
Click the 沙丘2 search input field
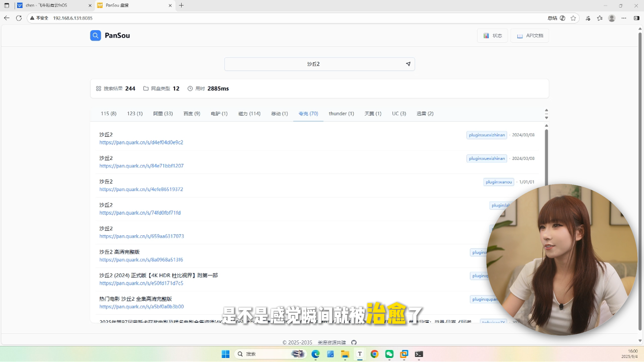pos(314,64)
